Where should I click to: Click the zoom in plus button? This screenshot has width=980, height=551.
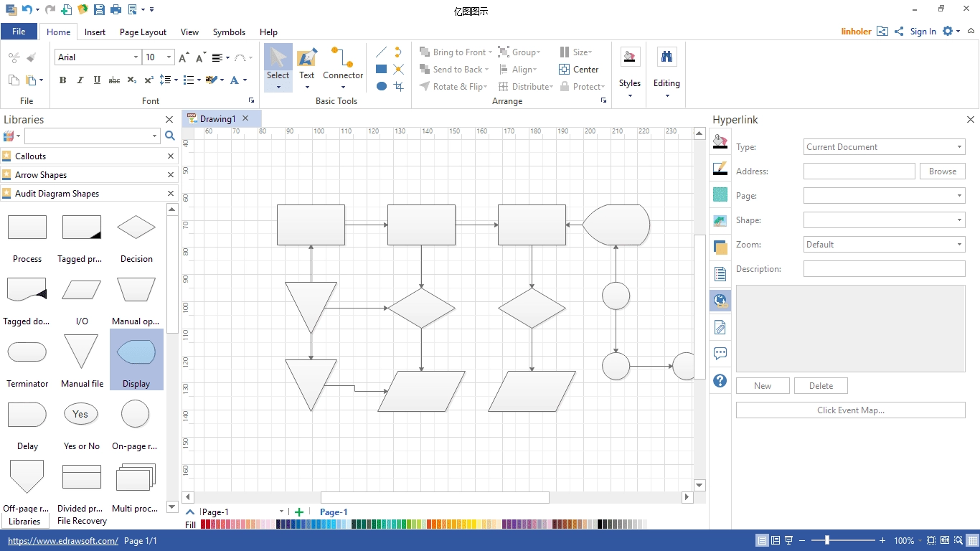click(x=882, y=540)
